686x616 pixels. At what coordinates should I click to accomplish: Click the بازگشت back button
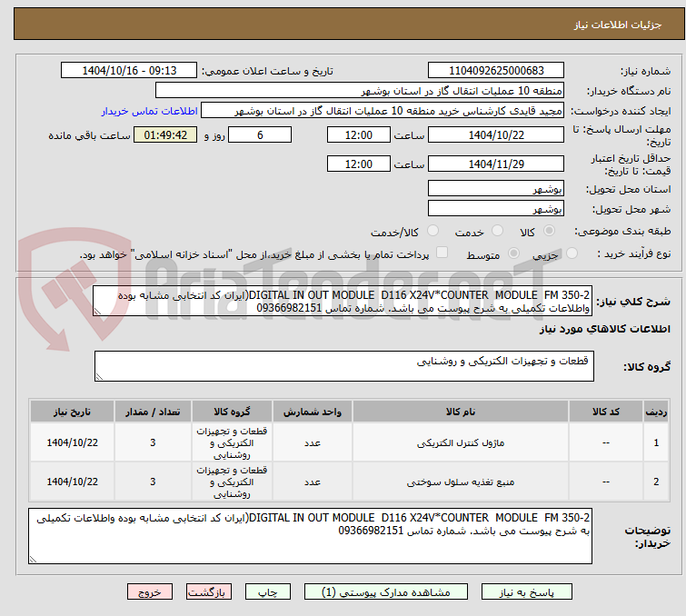point(209,592)
